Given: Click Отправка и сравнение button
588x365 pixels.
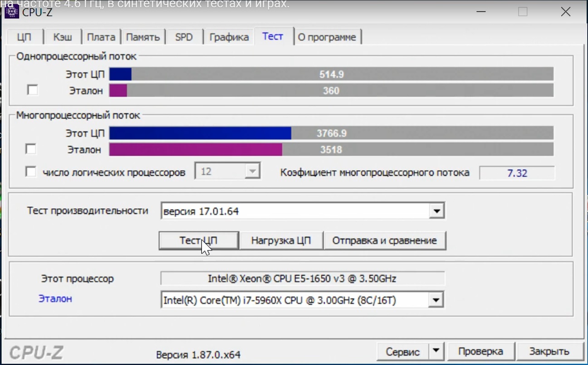Looking at the screenshot, I should coord(385,240).
